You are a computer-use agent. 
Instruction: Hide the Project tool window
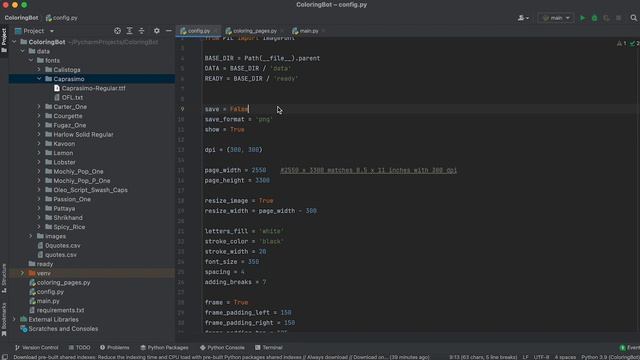tap(169, 31)
